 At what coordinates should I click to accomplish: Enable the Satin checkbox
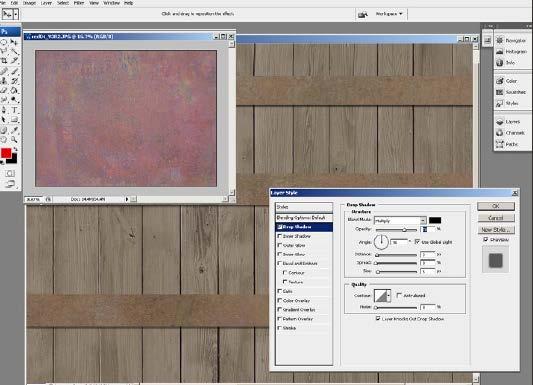(x=279, y=291)
